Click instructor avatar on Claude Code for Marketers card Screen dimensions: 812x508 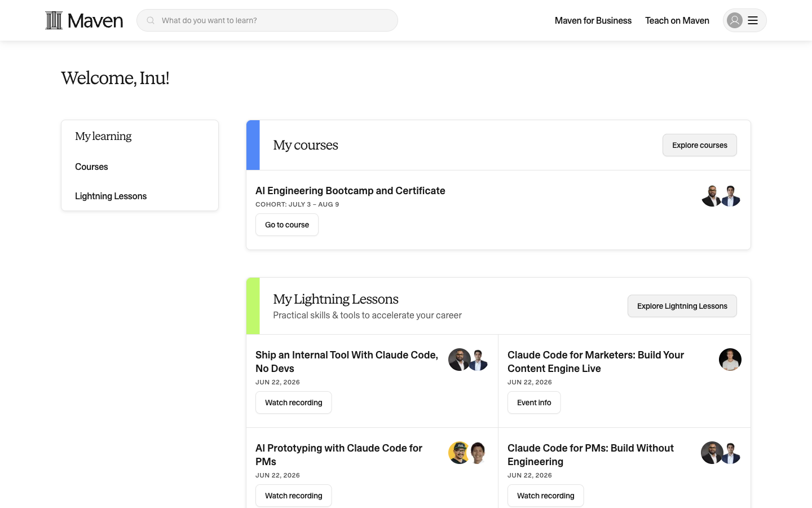730,360
